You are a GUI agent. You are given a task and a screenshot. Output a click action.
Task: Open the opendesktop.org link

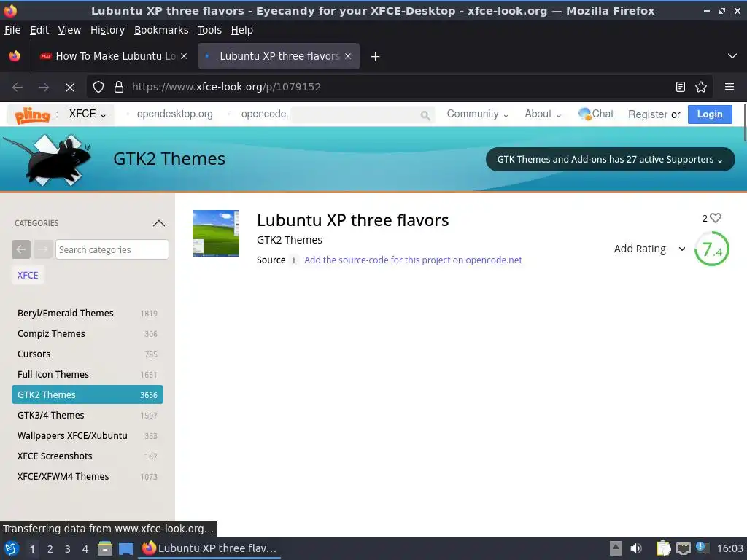pos(175,114)
